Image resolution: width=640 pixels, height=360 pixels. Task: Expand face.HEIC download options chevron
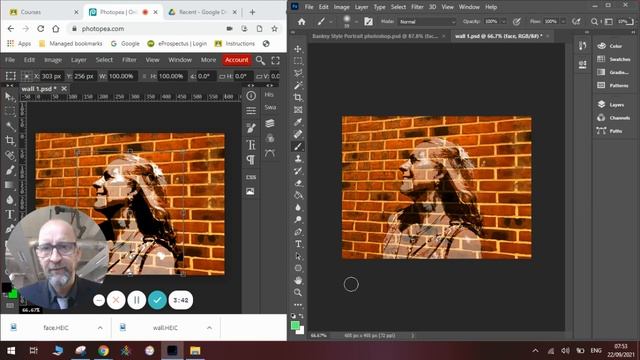(100, 328)
